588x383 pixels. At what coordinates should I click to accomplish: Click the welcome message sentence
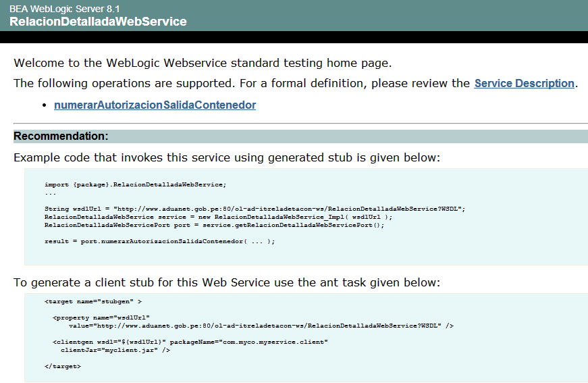click(203, 63)
